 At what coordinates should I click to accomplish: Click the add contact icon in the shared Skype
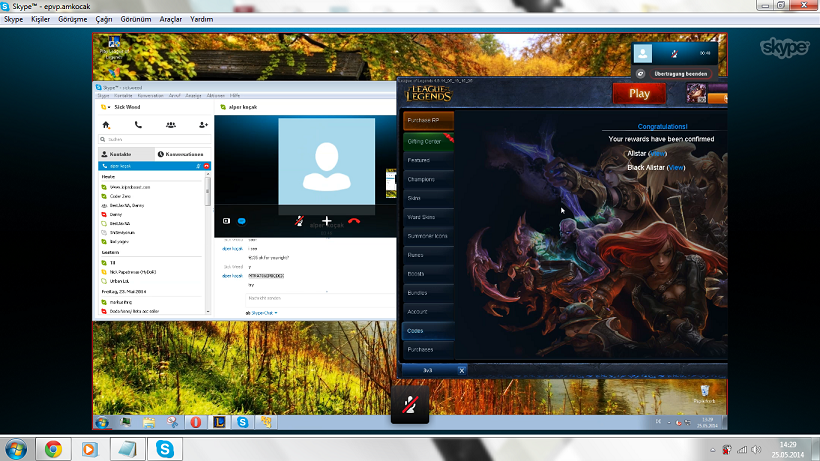pyautogui.click(x=203, y=125)
